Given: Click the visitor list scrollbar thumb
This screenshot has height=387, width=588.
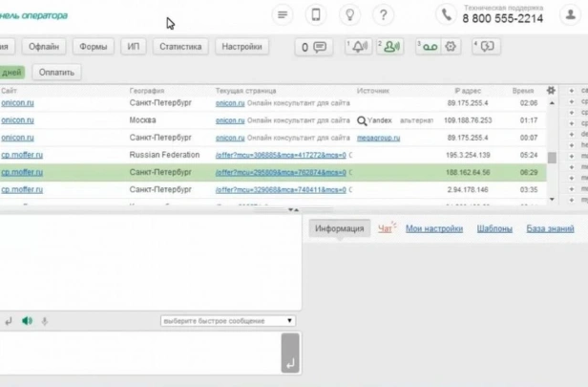Looking at the screenshot, I should [552, 158].
